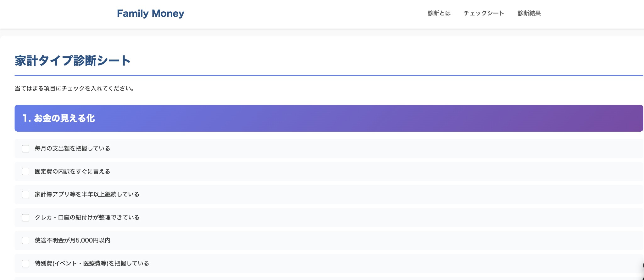Go to the チェックシート navigation link

(484, 13)
